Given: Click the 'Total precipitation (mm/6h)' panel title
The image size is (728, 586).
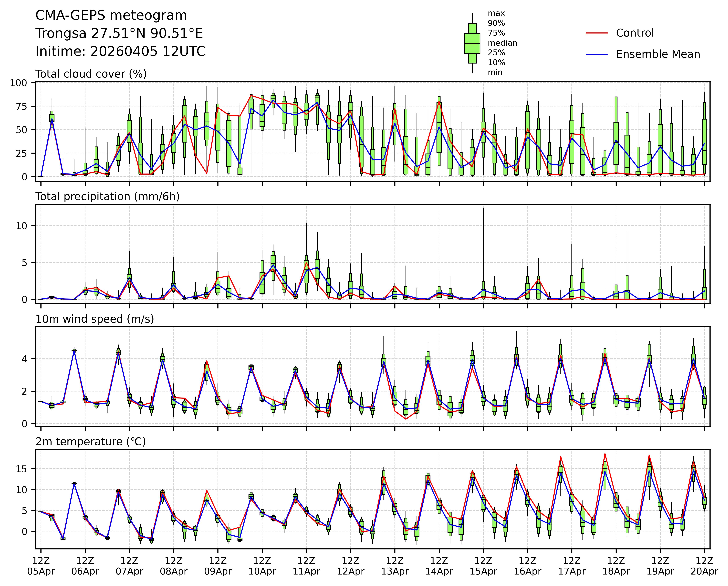Looking at the screenshot, I should 107,196.
